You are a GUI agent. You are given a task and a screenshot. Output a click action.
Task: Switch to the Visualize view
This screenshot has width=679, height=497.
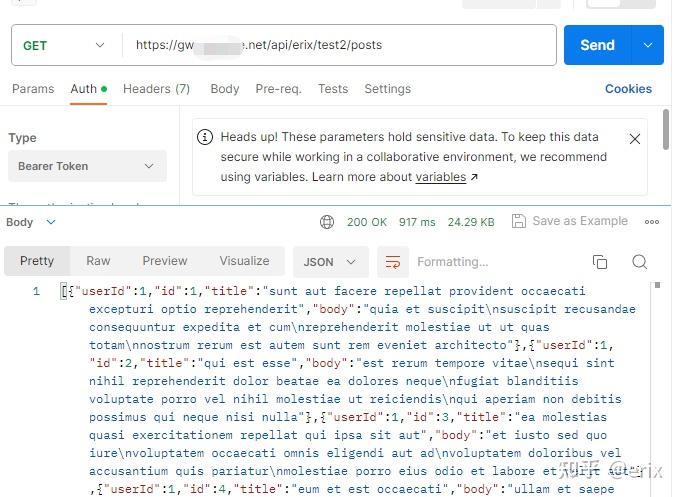[244, 261]
